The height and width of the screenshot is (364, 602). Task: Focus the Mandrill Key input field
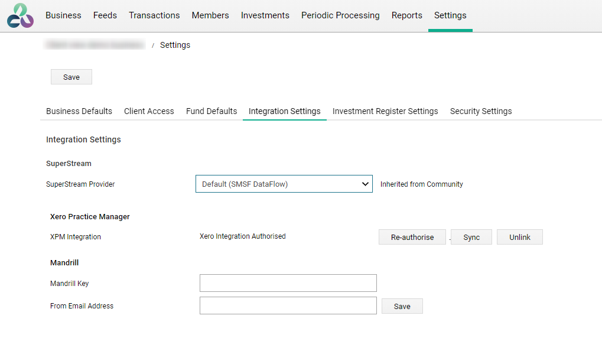[x=288, y=283]
